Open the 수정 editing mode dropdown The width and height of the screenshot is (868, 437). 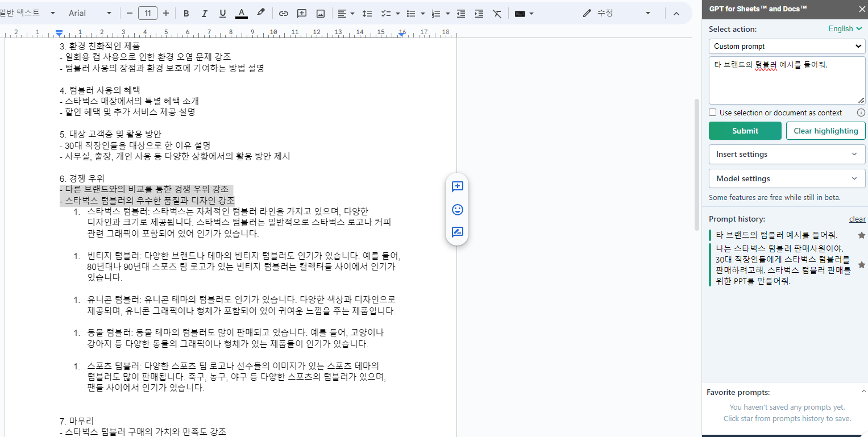pyautogui.click(x=616, y=13)
